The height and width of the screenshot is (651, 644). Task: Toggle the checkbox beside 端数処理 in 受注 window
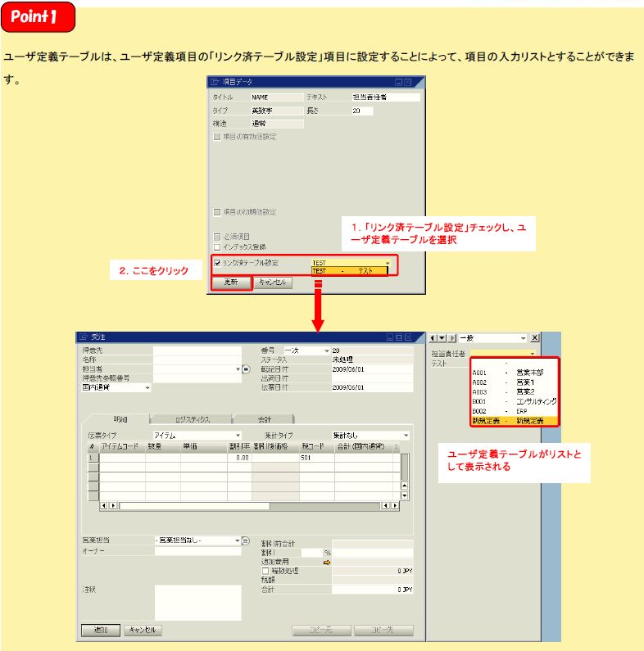click(x=265, y=571)
